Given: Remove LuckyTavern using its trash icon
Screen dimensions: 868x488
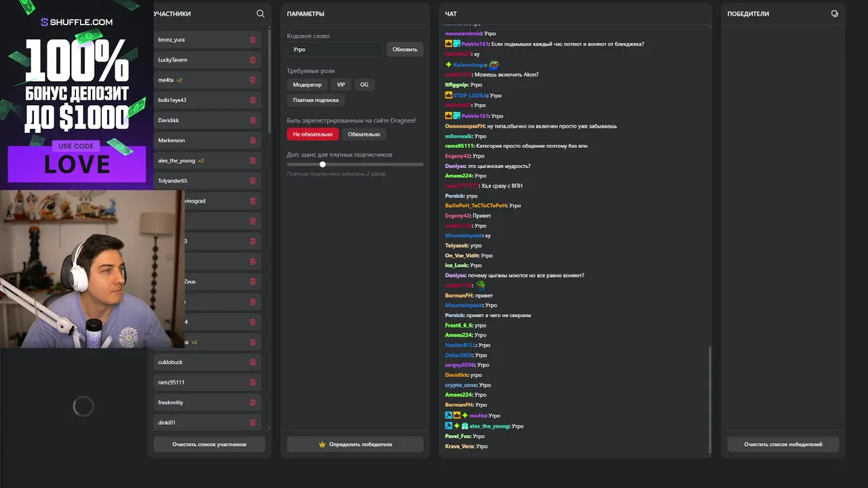Looking at the screenshot, I should point(253,60).
